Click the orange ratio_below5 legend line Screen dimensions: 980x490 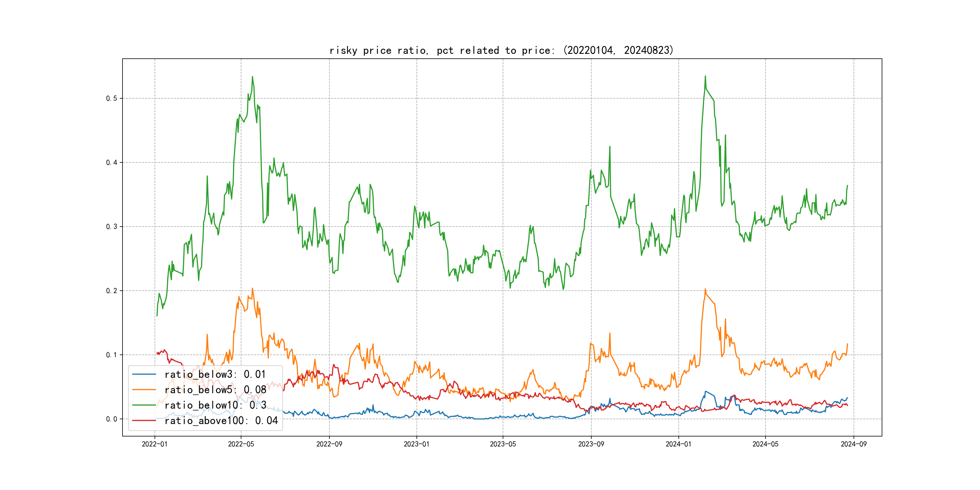click(144, 390)
